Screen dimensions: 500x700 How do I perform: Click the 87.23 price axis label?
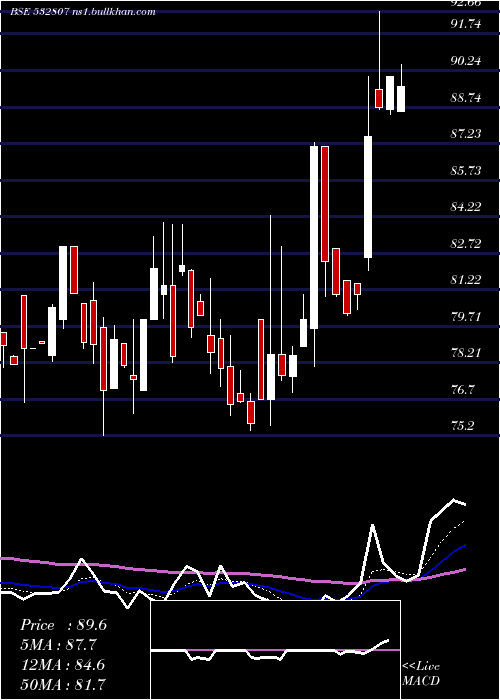pos(466,133)
